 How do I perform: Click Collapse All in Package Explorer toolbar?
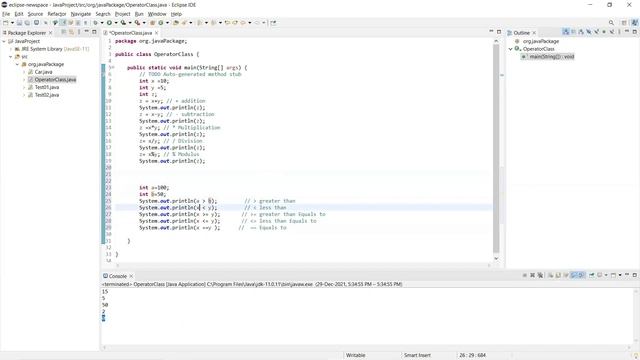tap(63, 32)
